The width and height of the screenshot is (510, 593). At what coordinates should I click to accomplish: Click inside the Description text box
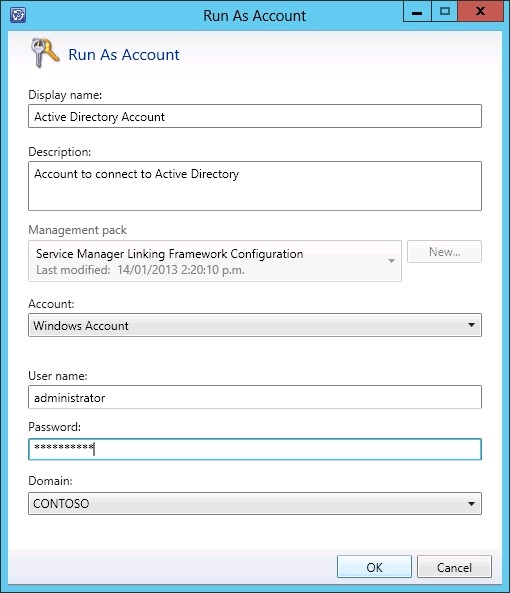255,186
